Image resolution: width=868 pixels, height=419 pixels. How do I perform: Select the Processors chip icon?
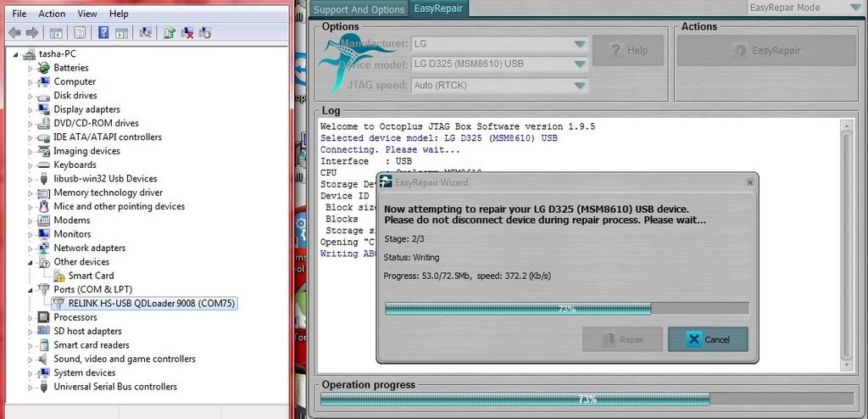pos(44,317)
